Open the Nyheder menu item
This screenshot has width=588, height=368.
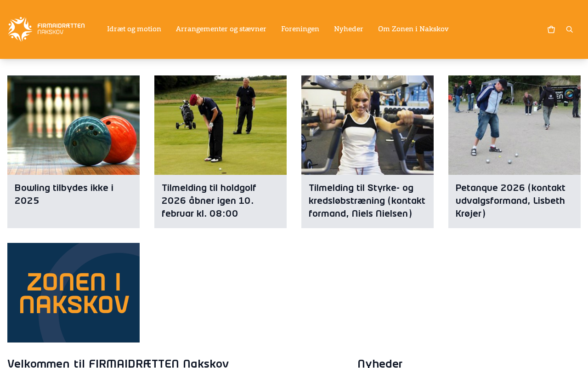[x=349, y=29]
